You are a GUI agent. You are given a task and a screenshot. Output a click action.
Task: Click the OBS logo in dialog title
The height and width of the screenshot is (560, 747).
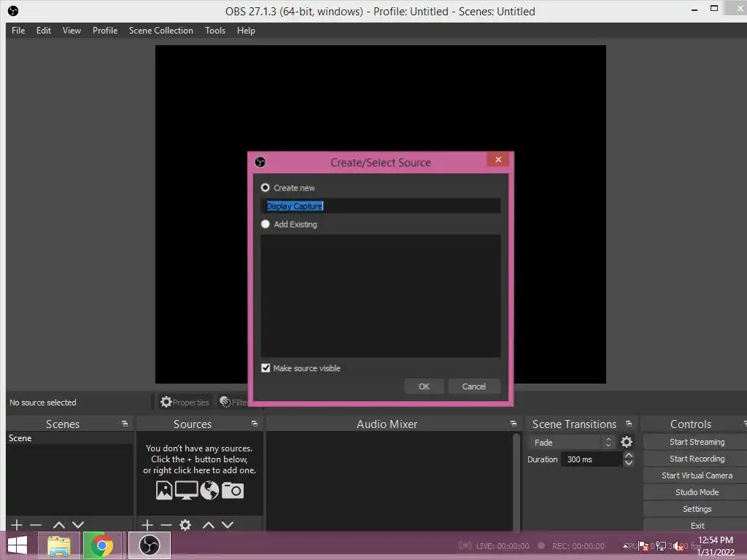(260, 162)
